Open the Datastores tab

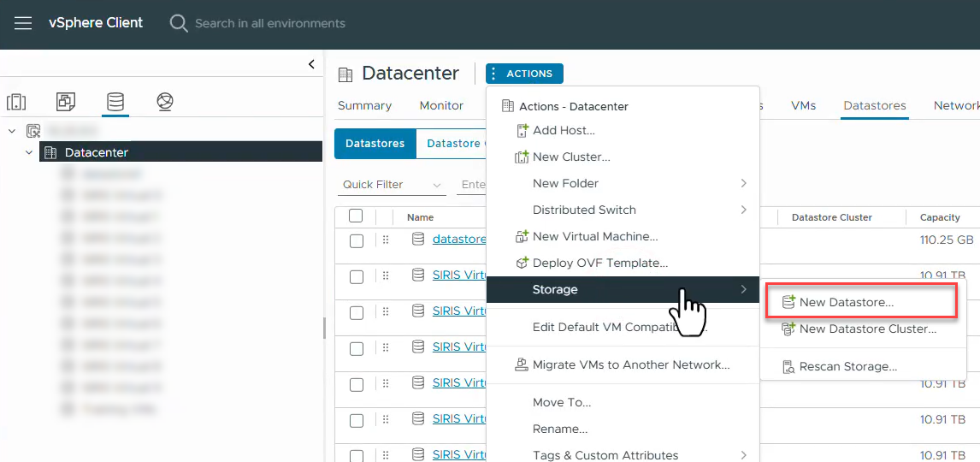pos(874,105)
